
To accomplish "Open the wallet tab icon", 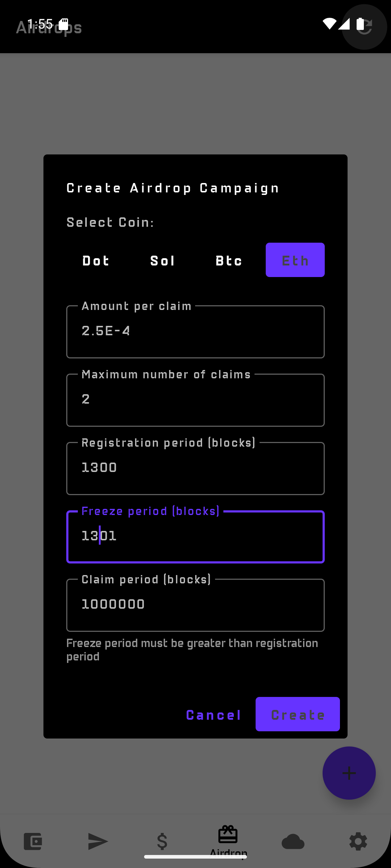I will (33, 841).
